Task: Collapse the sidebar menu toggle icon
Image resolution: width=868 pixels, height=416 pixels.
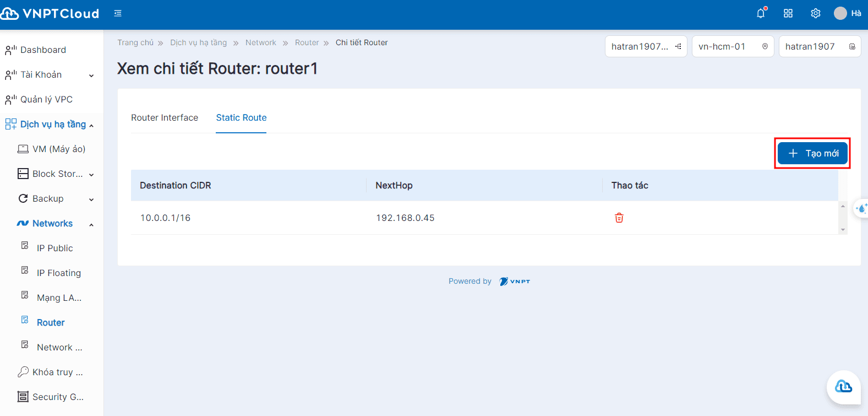Action: (118, 13)
